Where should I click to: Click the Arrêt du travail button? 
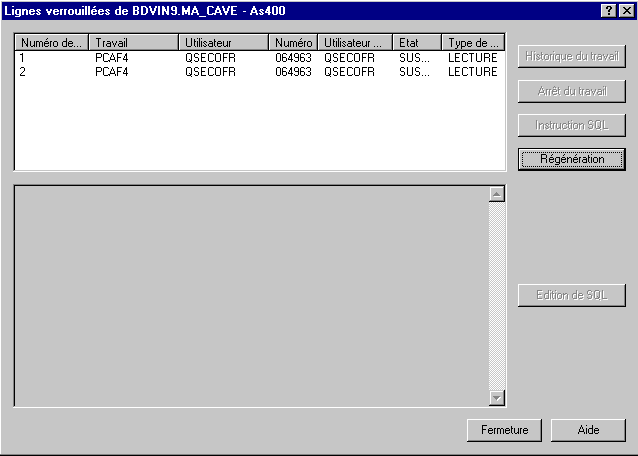[572, 91]
